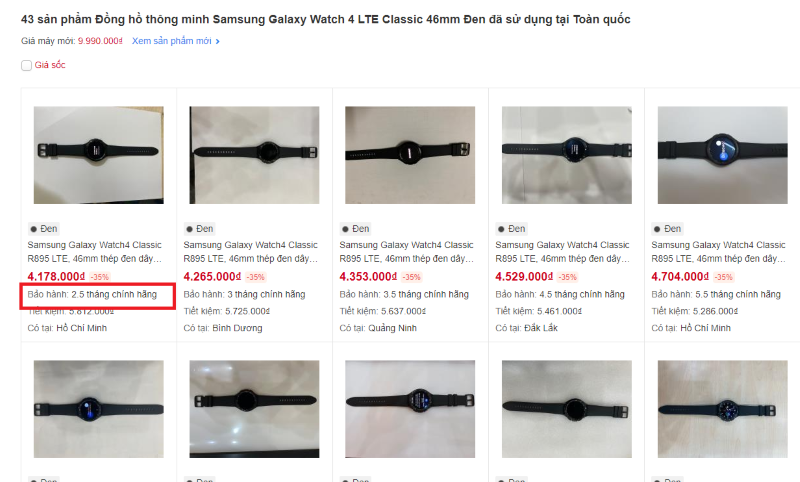Open the first watch image in the second row
The width and height of the screenshot is (800, 482).
tap(98, 409)
